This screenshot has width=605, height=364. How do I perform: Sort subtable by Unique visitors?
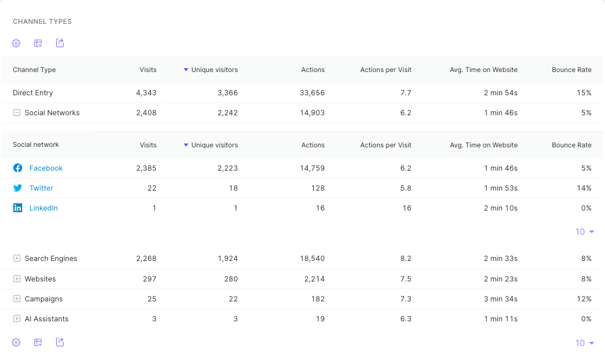tap(211, 145)
